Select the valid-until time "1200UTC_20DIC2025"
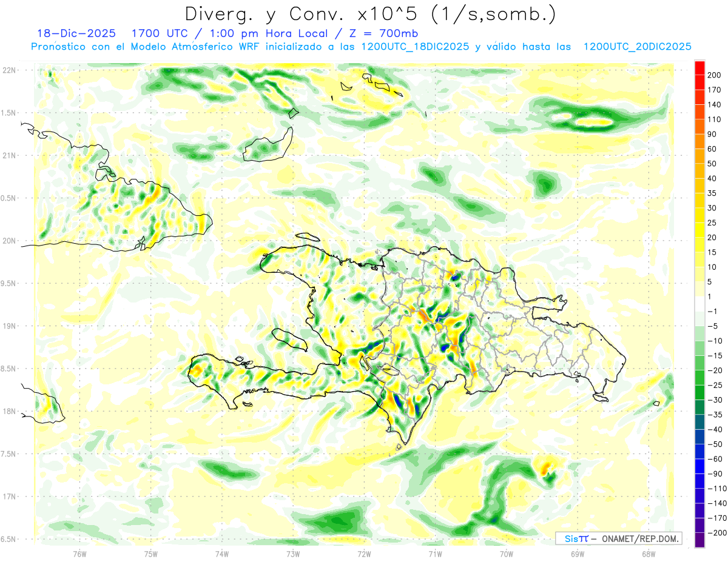728x562 pixels. [638, 47]
